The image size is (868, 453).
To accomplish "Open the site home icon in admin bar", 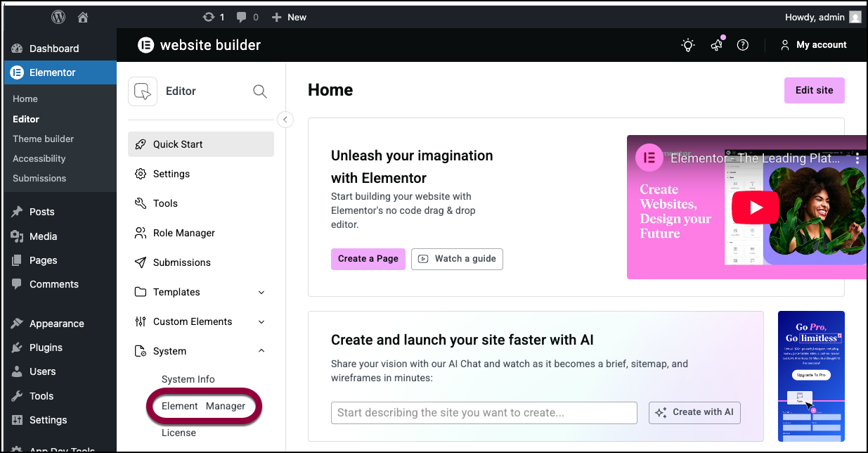I will pyautogui.click(x=83, y=17).
